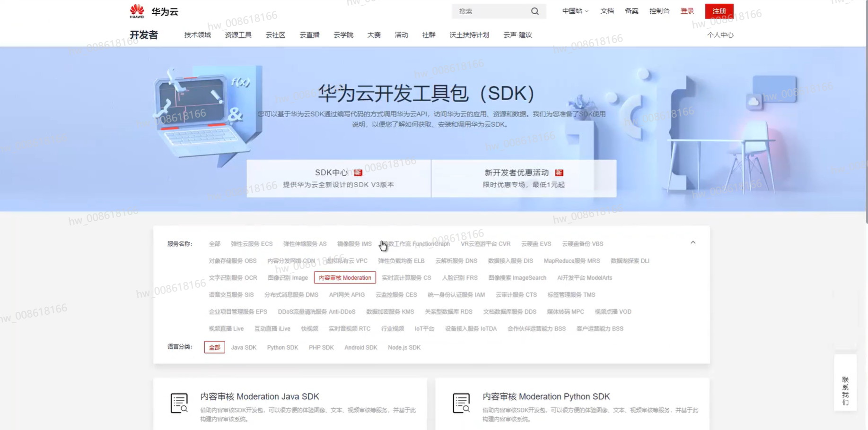Viewport: 868px width, 430px height.
Task: Click the 登录 login link
Action: tap(687, 11)
